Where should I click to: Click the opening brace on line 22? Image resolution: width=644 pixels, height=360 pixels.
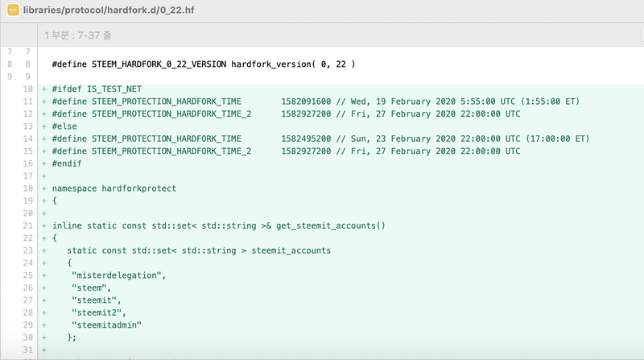tap(55, 238)
